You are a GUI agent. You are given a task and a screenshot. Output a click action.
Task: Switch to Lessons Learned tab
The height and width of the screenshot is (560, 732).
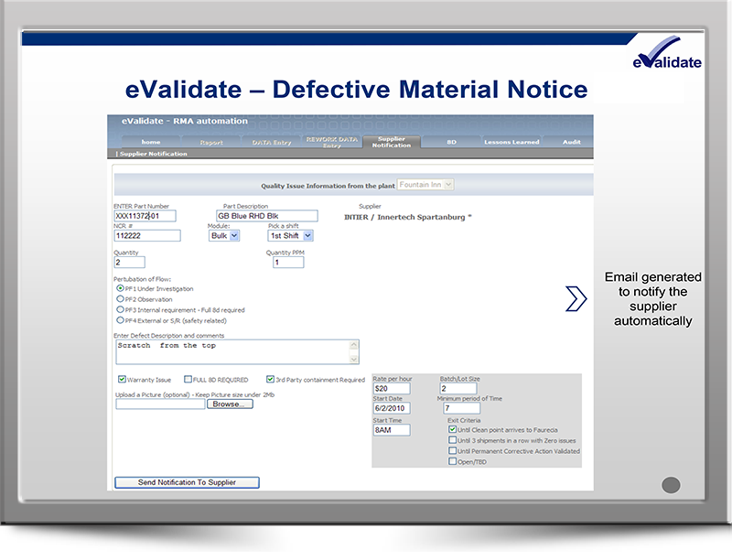pos(511,142)
